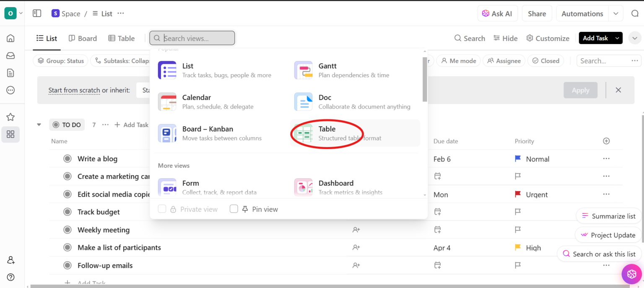Enable the Pin view checkbox

pos(234,208)
